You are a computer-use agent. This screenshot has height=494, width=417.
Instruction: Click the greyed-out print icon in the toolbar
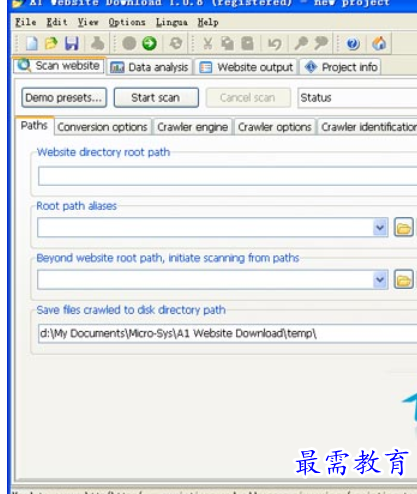pos(97,44)
